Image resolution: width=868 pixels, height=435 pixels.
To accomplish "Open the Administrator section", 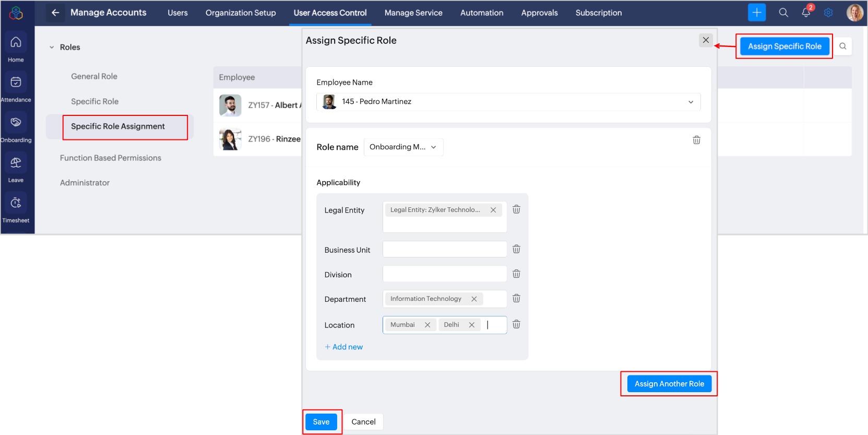I will click(85, 183).
